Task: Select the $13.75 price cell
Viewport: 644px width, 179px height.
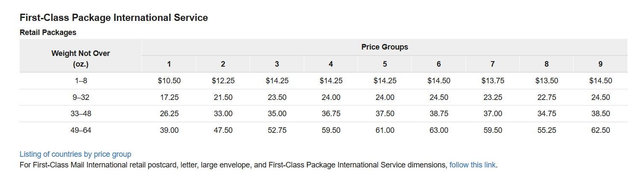Action: pyautogui.click(x=492, y=81)
